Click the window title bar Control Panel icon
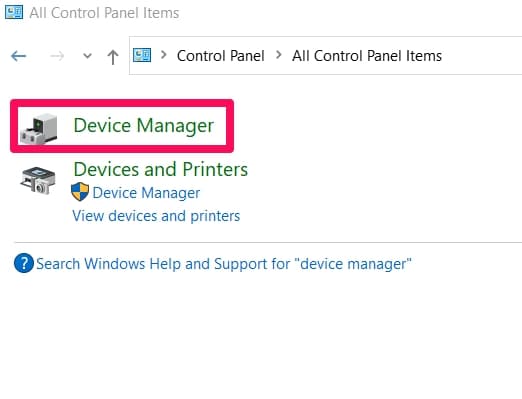This screenshot has height=399, width=522. pyautogui.click(x=14, y=12)
